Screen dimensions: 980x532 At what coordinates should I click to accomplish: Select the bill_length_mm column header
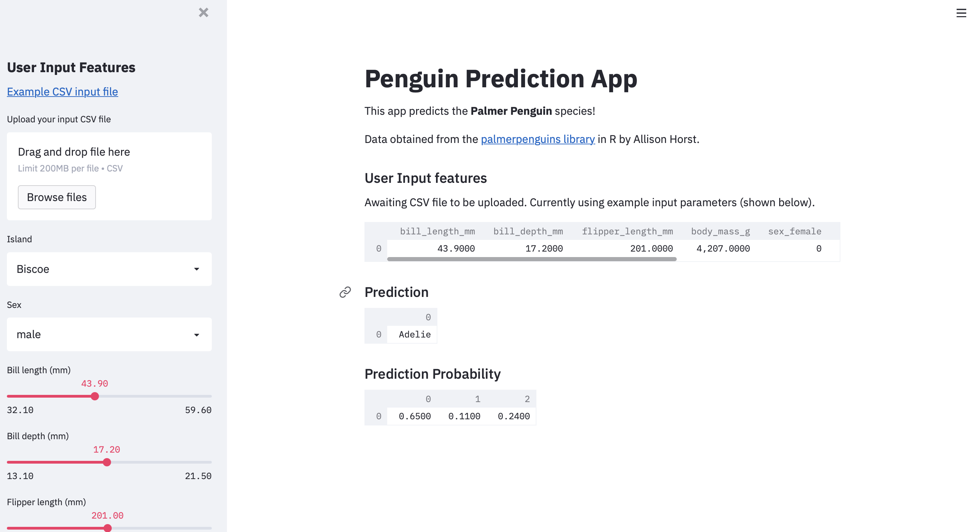437,231
